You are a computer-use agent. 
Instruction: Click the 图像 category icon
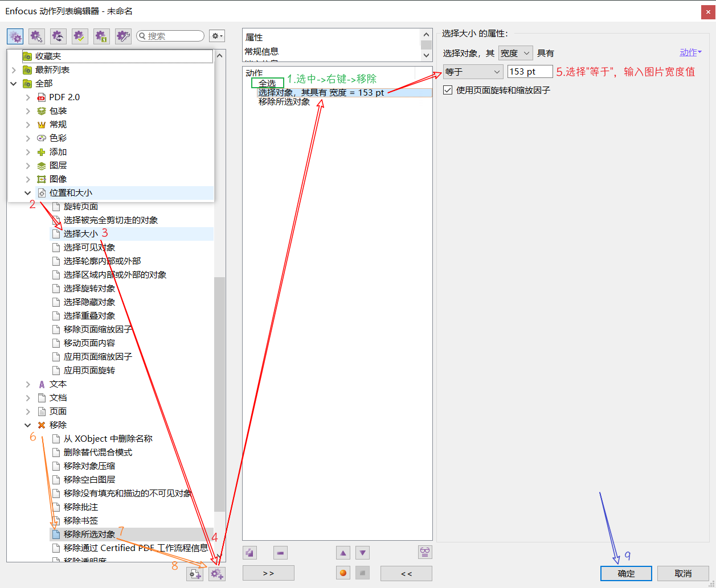(x=42, y=179)
